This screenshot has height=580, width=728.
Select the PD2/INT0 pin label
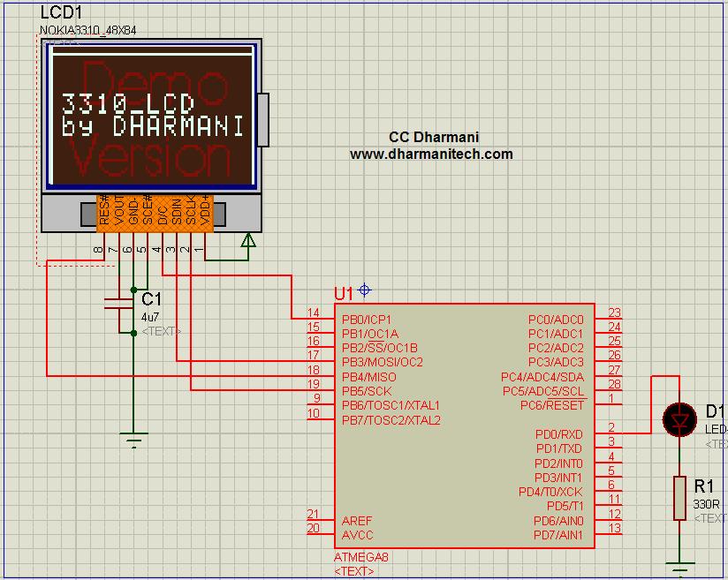(558, 463)
